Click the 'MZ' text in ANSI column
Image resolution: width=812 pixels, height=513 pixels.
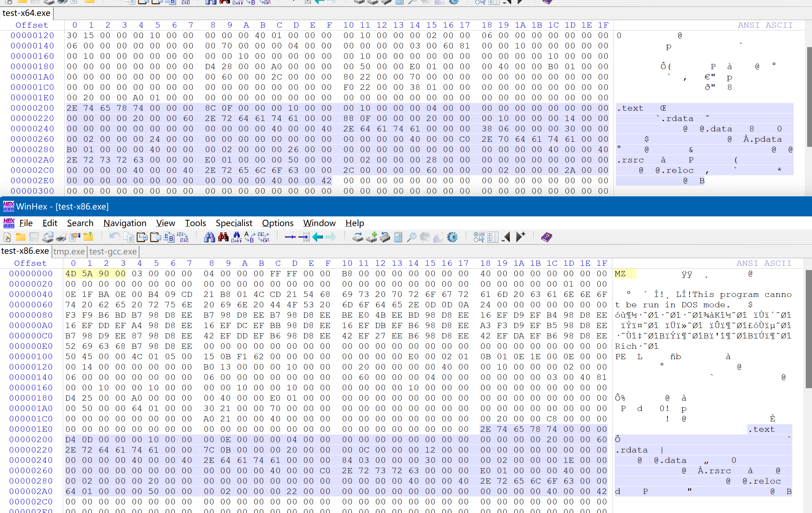coord(620,274)
